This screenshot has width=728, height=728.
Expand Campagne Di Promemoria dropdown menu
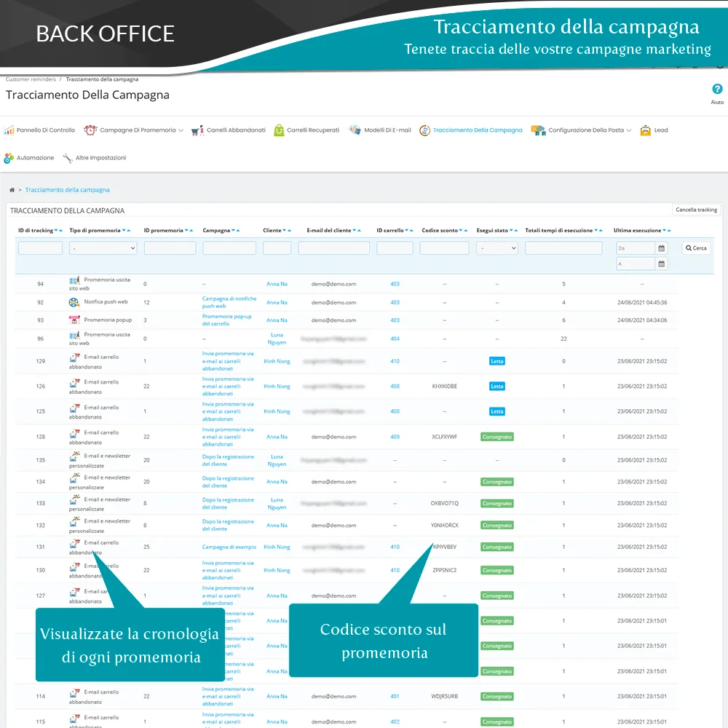tap(138, 130)
